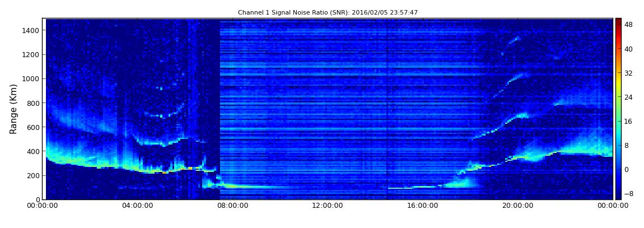Click the colorbar value −8
This screenshot has width=644, height=228.
628,193
